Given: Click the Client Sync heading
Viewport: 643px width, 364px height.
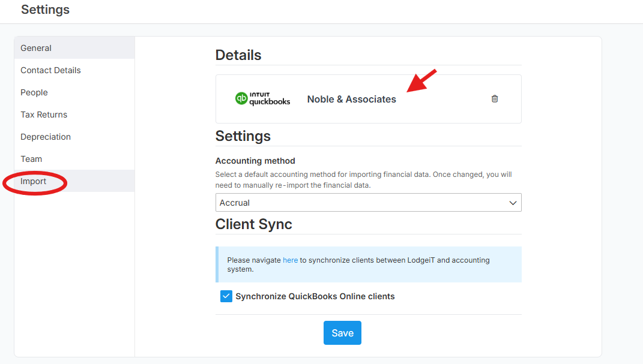Looking at the screenshot, I should point(253,224).
